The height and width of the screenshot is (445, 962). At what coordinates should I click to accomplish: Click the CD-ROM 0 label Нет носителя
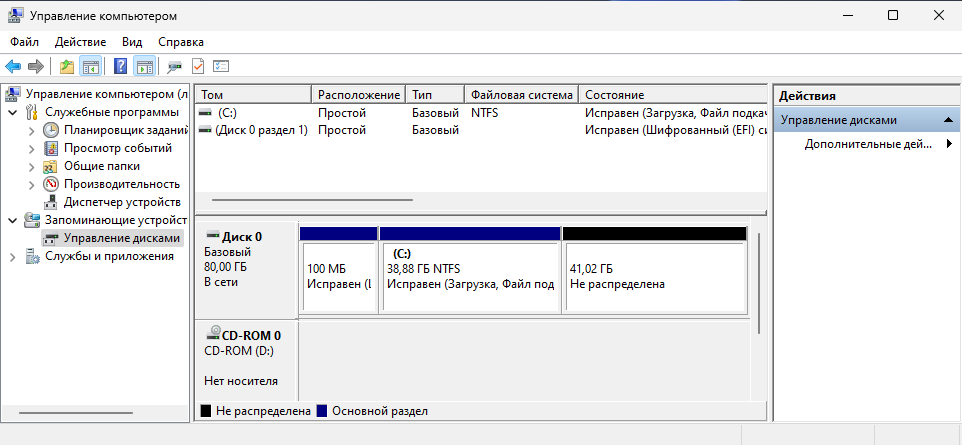click(x=246, y=360)
